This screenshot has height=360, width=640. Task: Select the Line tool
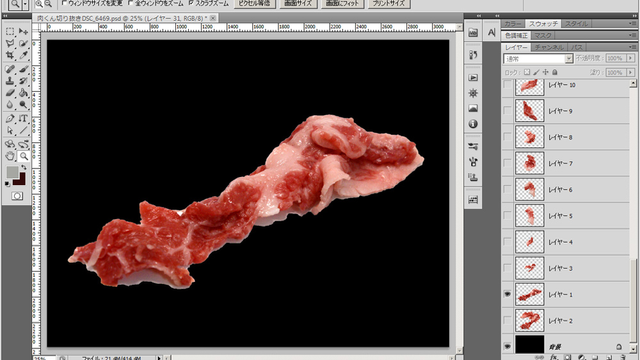click(x=23, y=131)
